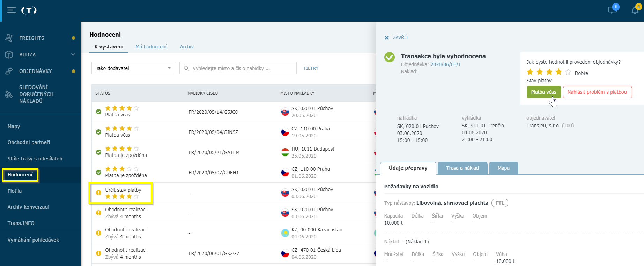Click HU, 1011 Budapest loading place
The width and height of the screenshot is (644, 266).
(x=313, y=149)
